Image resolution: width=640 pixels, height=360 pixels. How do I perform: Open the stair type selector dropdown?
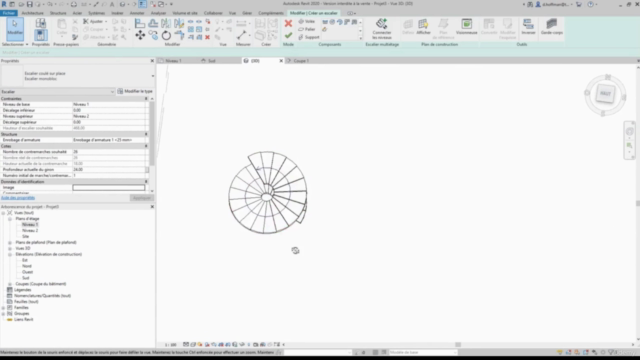click(x=153, y=76)
